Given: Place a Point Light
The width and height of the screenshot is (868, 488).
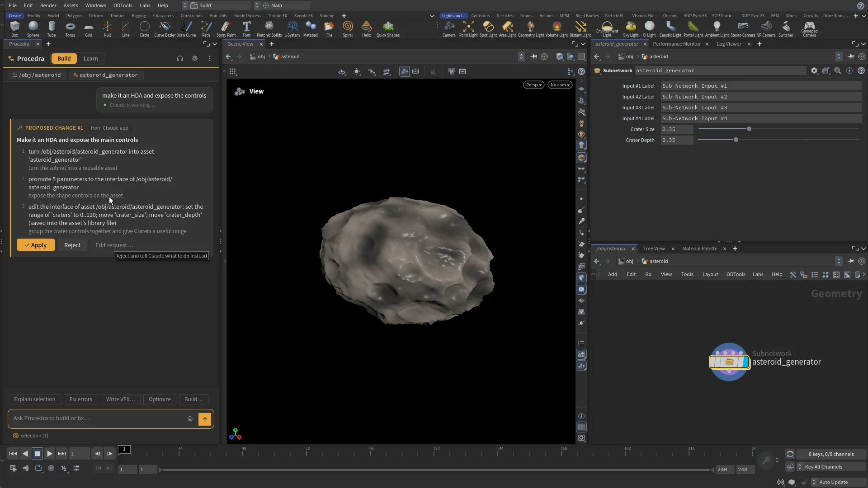Looking at the screenshot, I should point(468,29).
